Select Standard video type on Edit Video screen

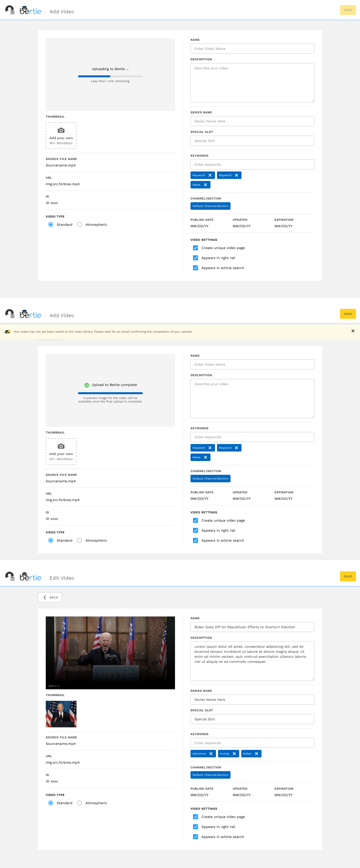pyautogui.click(x=51, y=803)
